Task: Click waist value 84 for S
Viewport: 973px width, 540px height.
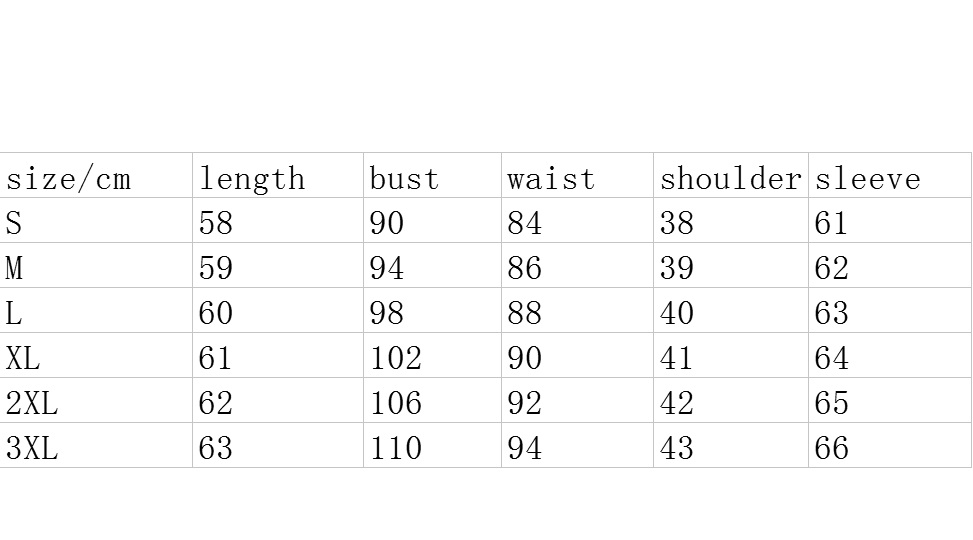Action: [524, 222]
